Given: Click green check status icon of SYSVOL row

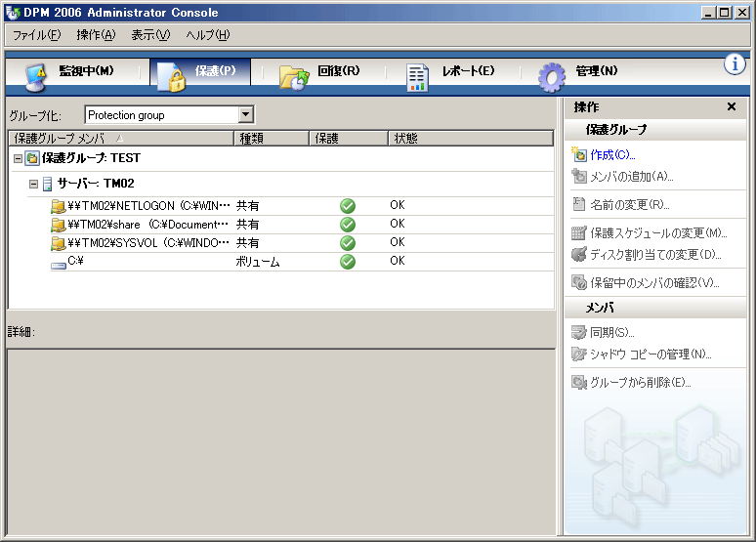Looking at the screenshot, I should pyautogui.click(x=348, y=243).
